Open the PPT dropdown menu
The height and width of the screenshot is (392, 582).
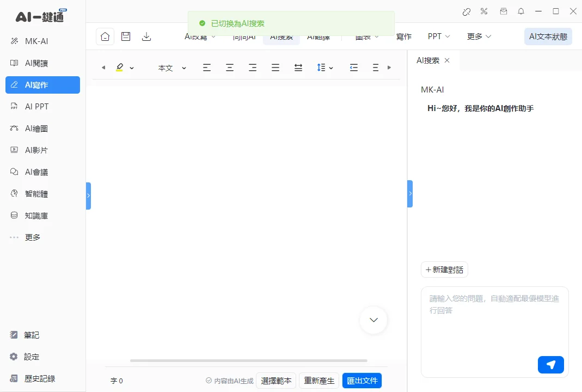point(439,36)
